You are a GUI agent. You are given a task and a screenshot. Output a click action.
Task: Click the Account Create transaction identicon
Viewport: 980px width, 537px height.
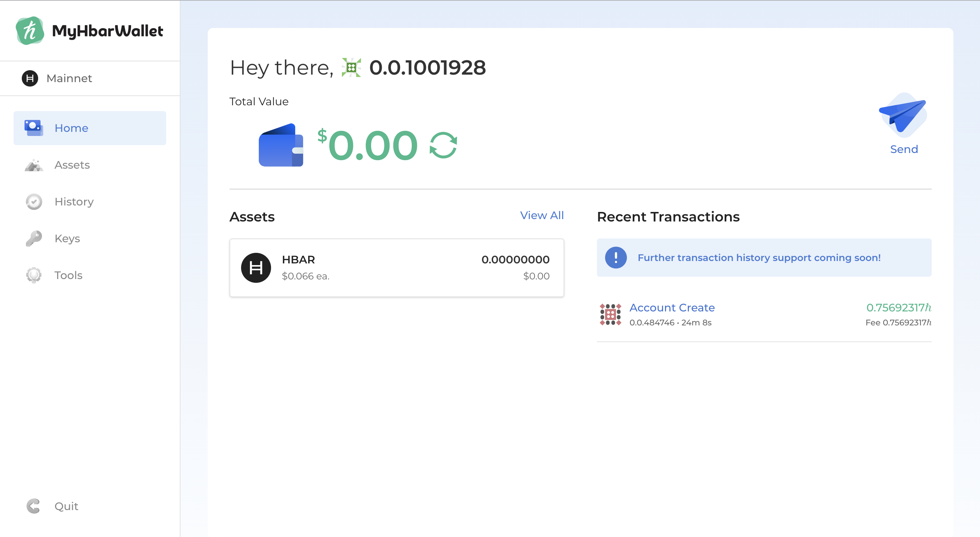tap(610, 314)
